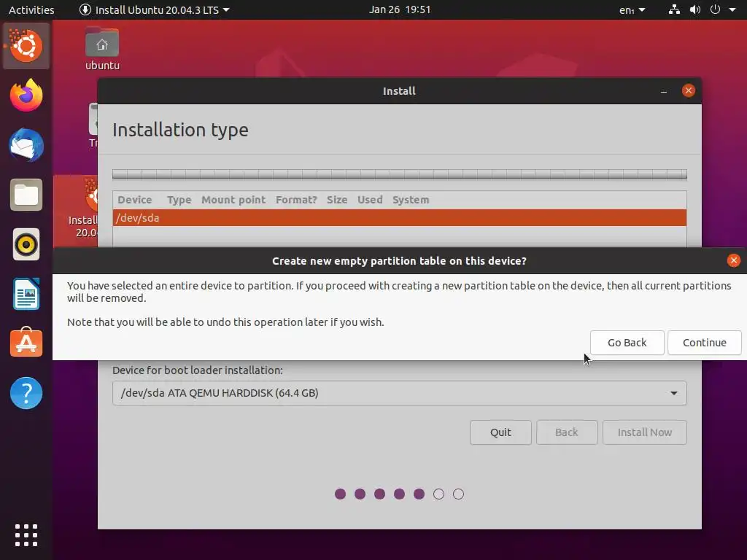Open the Files manager in dock

coord(26,195)
